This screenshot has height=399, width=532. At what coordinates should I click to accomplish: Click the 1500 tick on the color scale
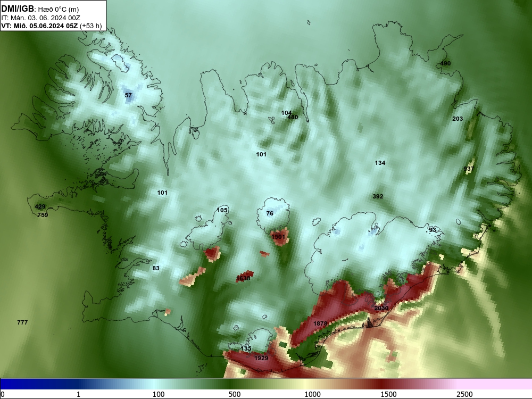[388, 394]
